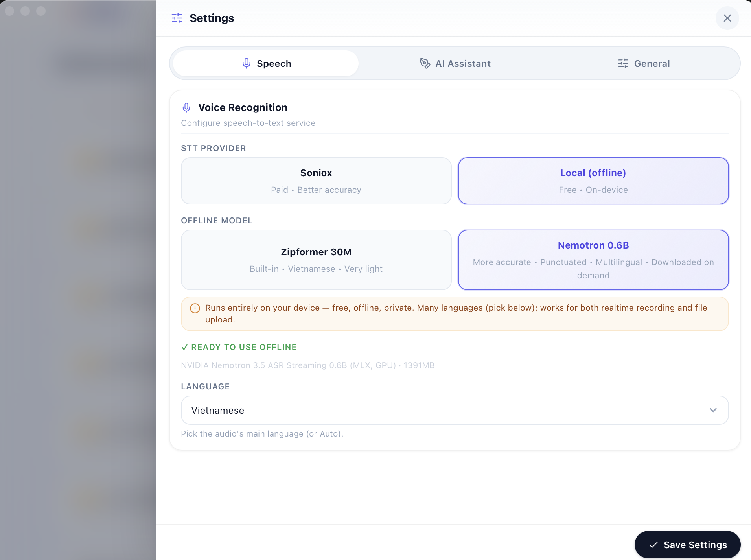Click the Save Settings button
This screenshot has height=560, width=751.
point(687,545)
